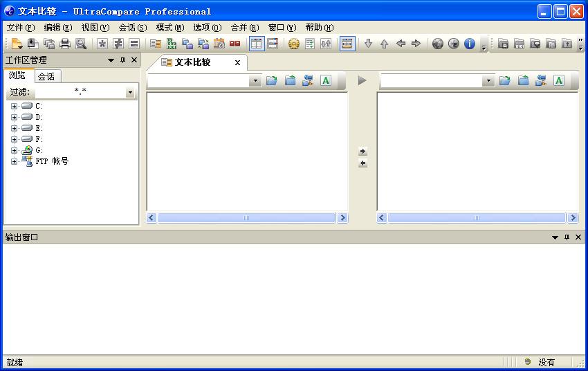The image size is (588, 371).
Task: Click left pane scrollbar left arrow
Action: [x=151, y=218]
